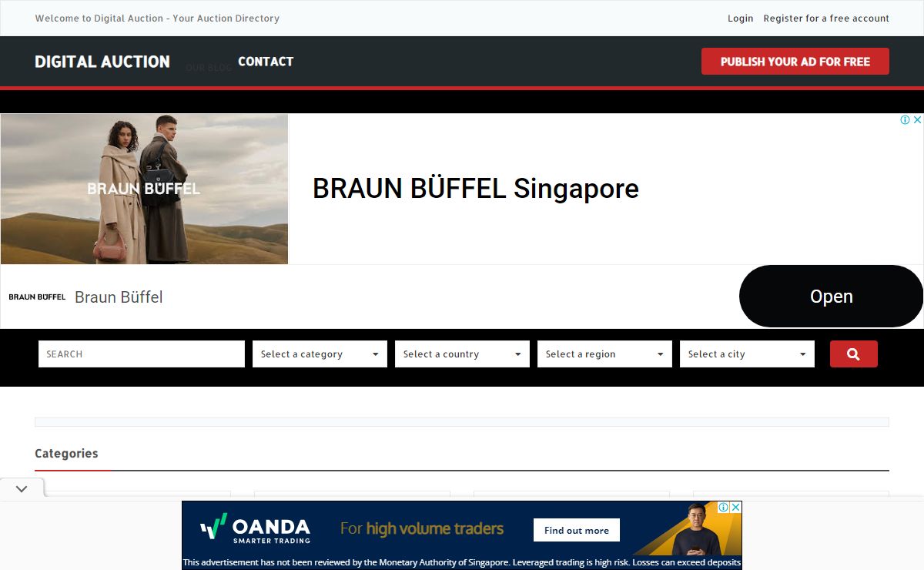Click the red search magnifier button
Viewport: 924px width, 570px height.
(853, 354)
